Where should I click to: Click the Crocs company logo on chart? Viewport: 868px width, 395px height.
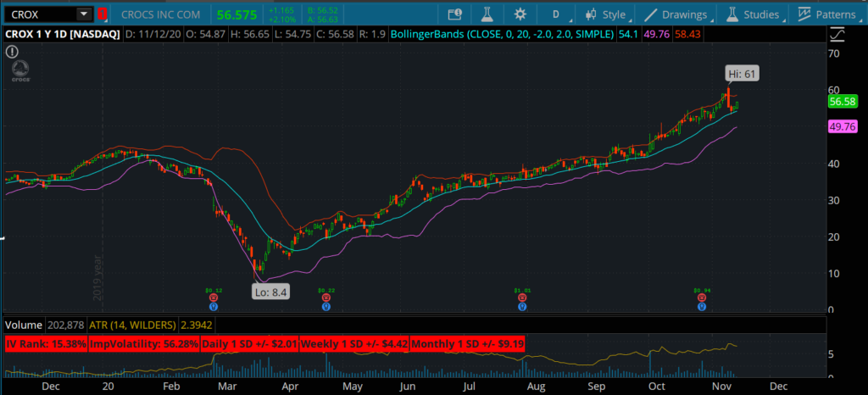pyautogui.click(x=20, y=71)
